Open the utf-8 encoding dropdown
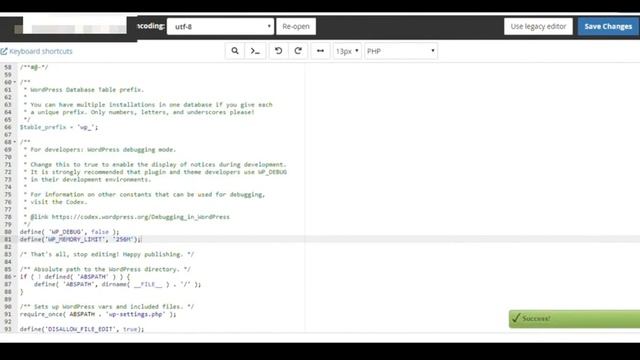 tap(220, 27)
